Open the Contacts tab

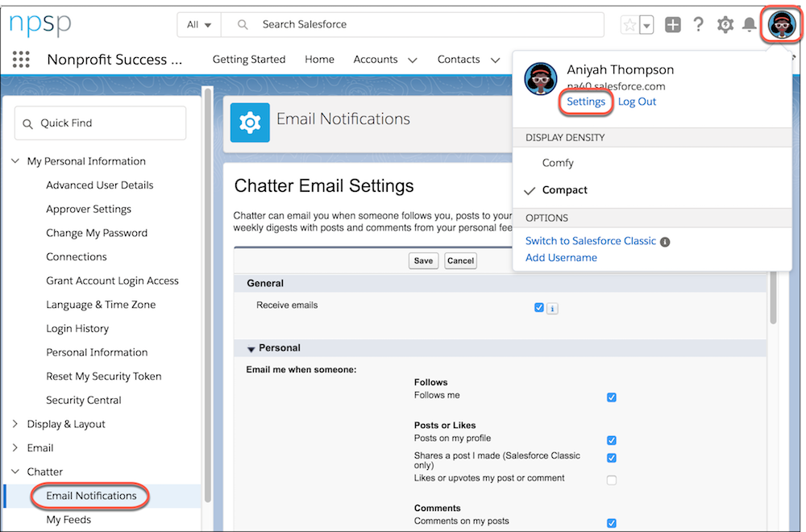[x=458, y=59]
